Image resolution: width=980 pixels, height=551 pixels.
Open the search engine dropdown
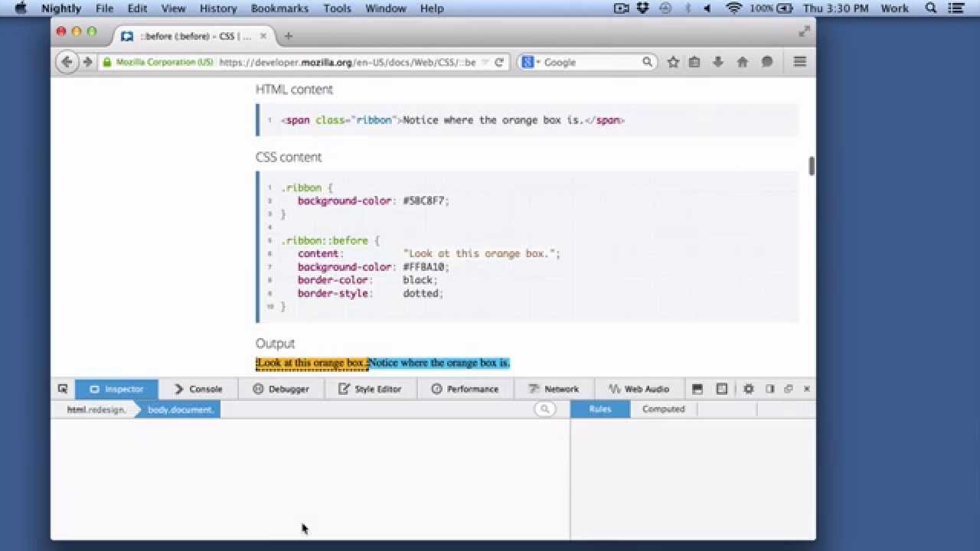pos(531,62)
